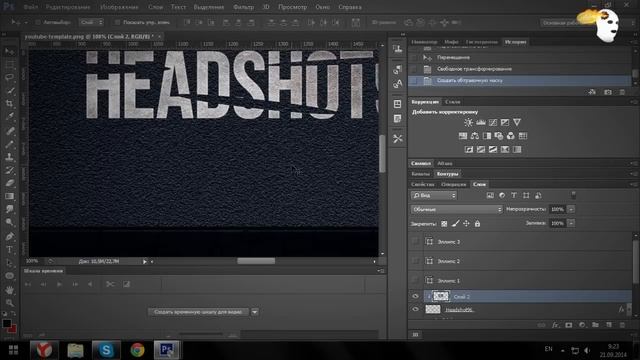640x360 pixels.
Task: Show the Эллипс 2 layer
Action: (x=416, y=261)
